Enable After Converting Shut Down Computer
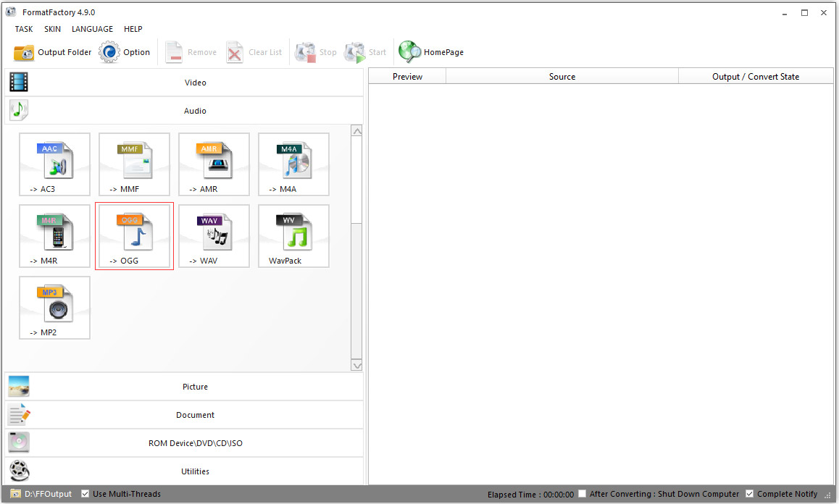Viewport: 839px width, 504px height. [x=583, y=493]
